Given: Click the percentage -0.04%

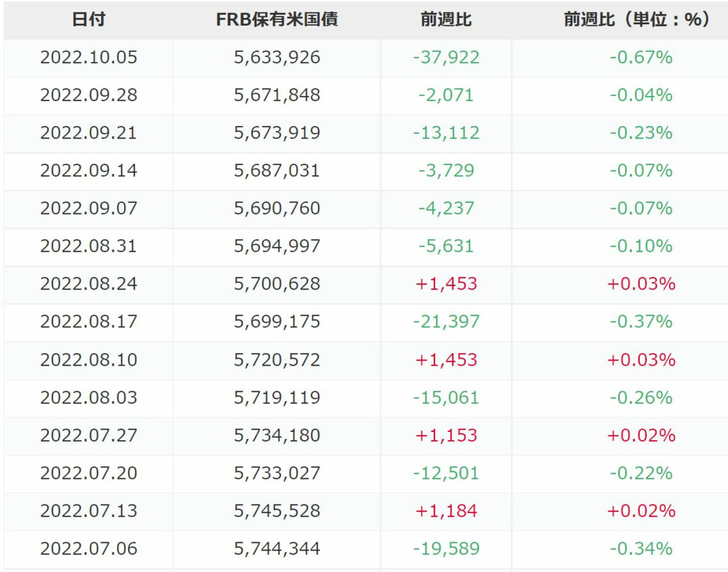Looking at the screenshot, I should 641,95.
